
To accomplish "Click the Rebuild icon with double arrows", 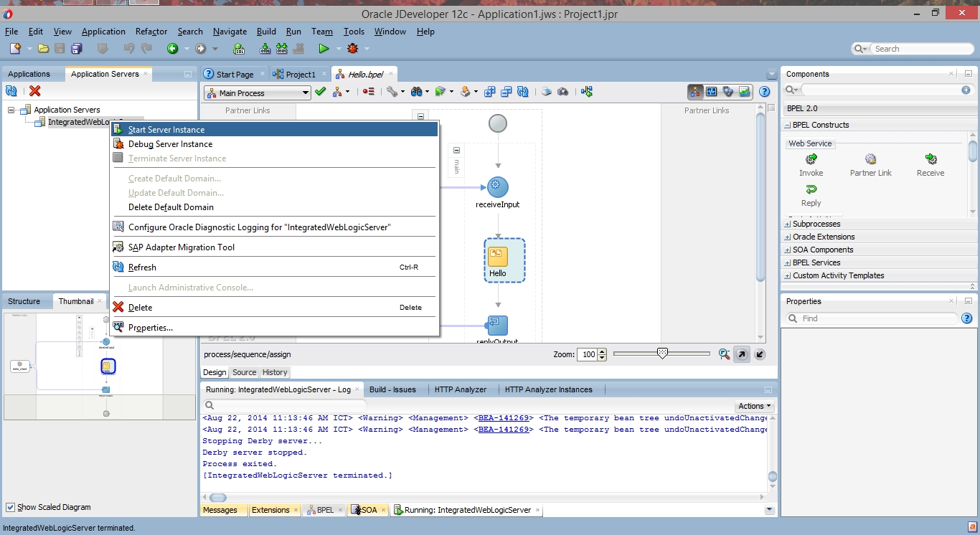I will click(282, 49).
